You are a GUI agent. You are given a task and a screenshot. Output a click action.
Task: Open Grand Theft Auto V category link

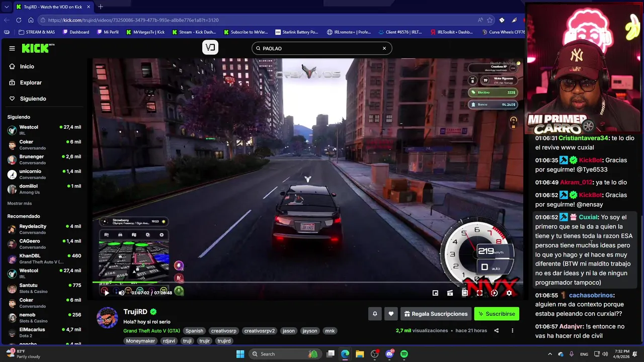151,331
